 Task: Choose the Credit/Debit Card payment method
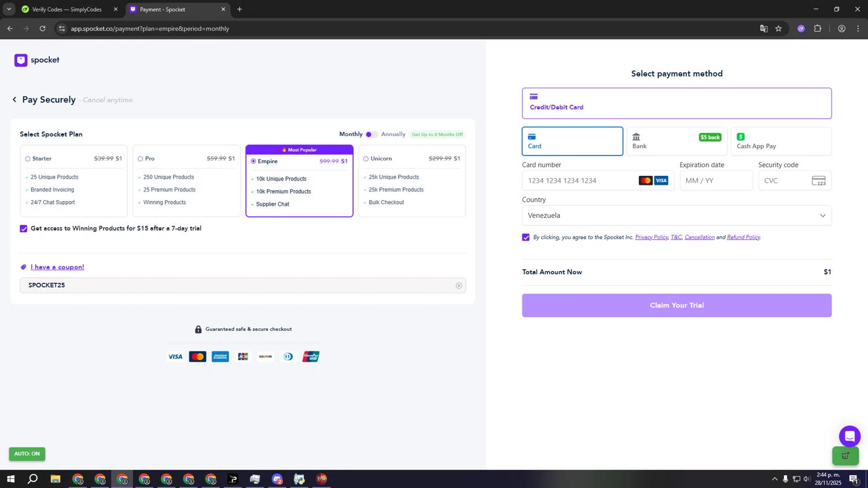pyautogui.click(x=676, y=103)
